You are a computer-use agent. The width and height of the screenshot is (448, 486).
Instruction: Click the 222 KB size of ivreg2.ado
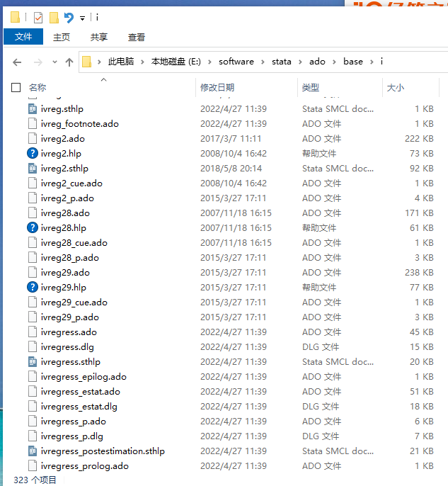419,139
